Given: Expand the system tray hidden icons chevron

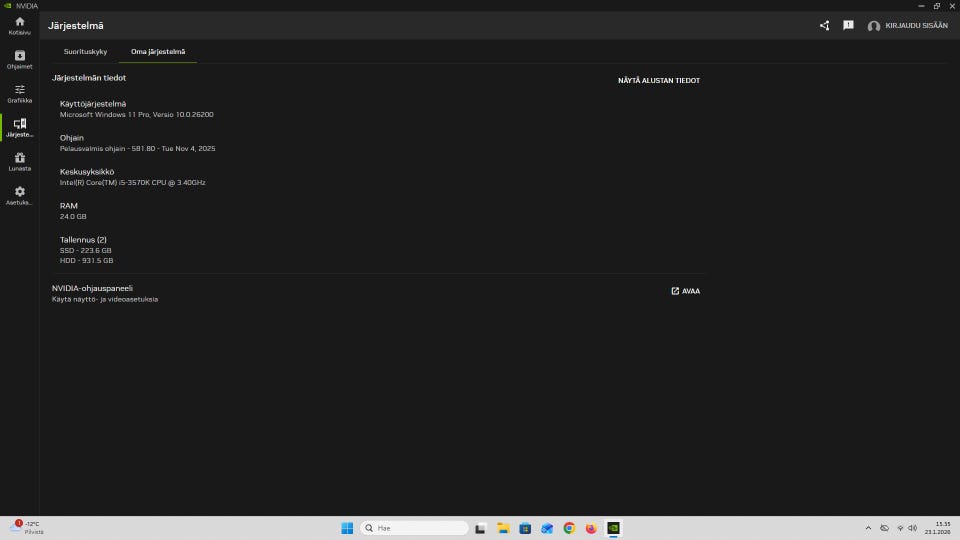Looking at the screenshot, I should point(868,528).
